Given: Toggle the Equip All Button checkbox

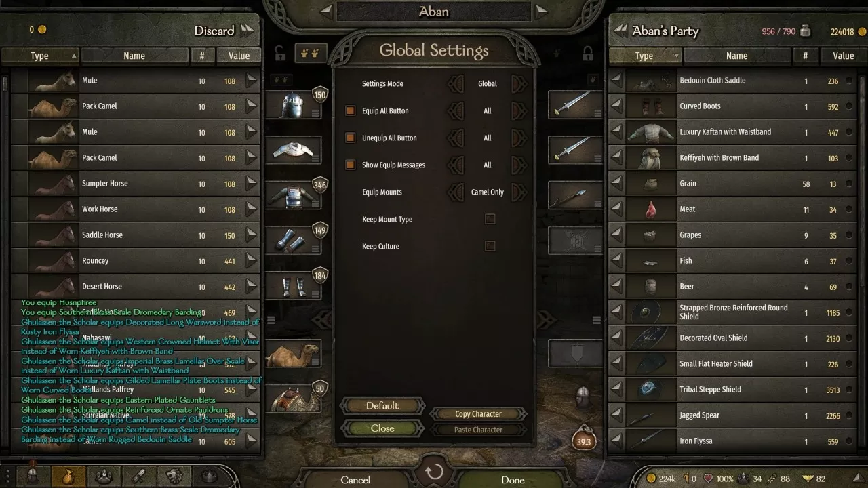Looking at the screenshot, I should click(351, 110).
